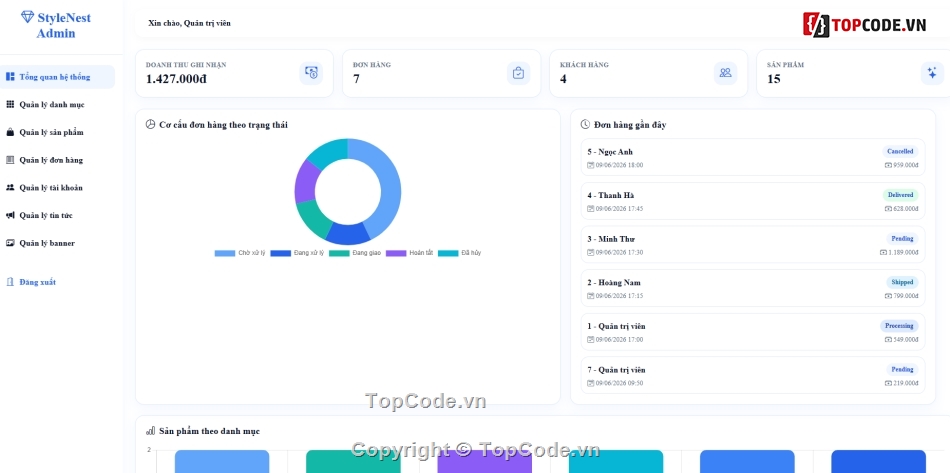
Task: Open recent order 2 - Hoàng Nam
Action: [753, 288]
